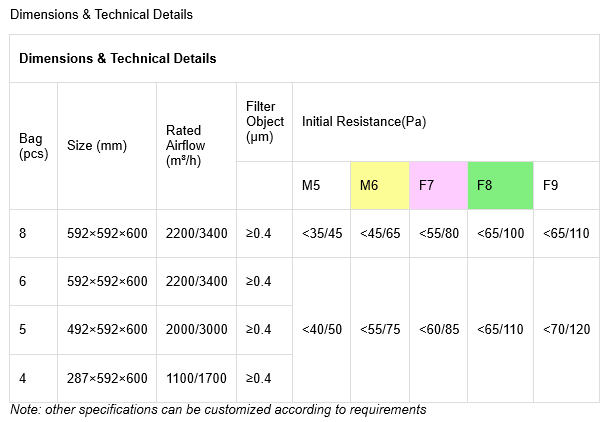Select the <55/75 merged M6 cell
616x422 pixels.
[x=380, y=329]
